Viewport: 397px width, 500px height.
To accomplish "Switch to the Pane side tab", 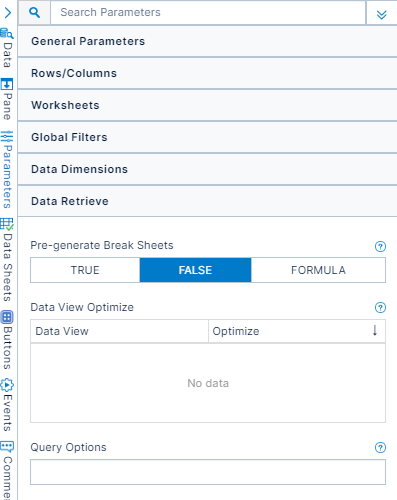I will [x=7, y=99].
